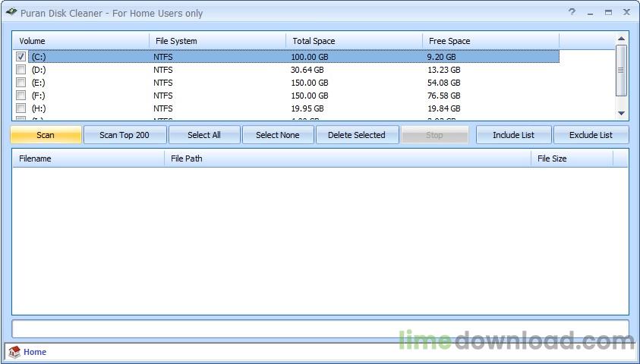Select the (D:) volume row label
The height and width of the screenshot is (364, 640).
point(39,70)
